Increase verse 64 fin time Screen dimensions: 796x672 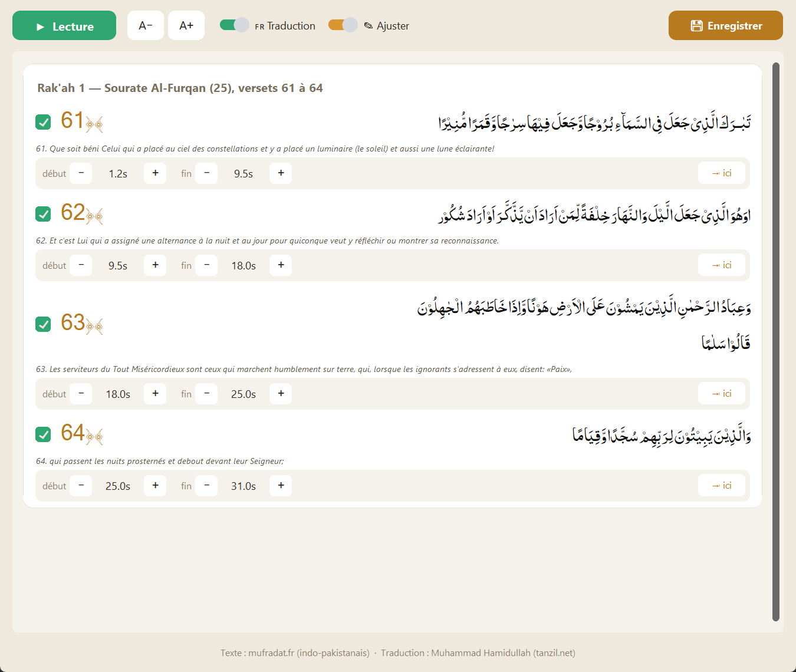(x=281, y=486)
